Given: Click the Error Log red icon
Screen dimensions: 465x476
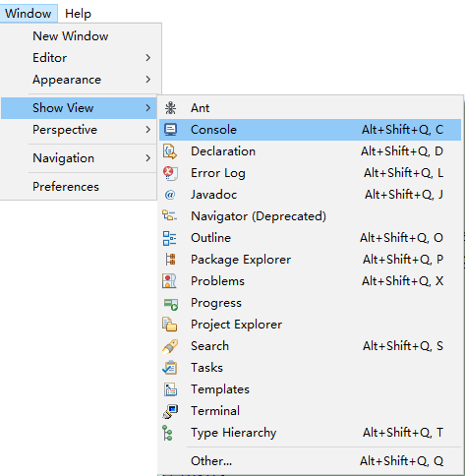Looking at the screenshot, I should point(170,173).
